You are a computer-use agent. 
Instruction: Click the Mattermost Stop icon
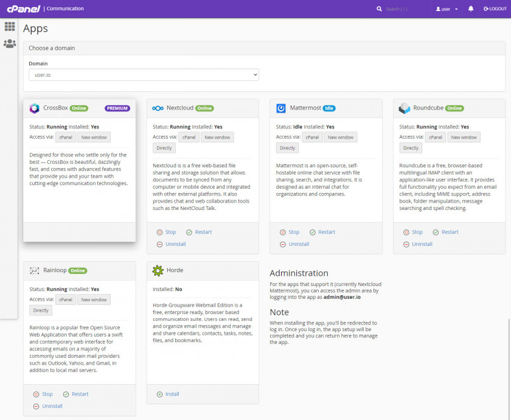(283, 232)
